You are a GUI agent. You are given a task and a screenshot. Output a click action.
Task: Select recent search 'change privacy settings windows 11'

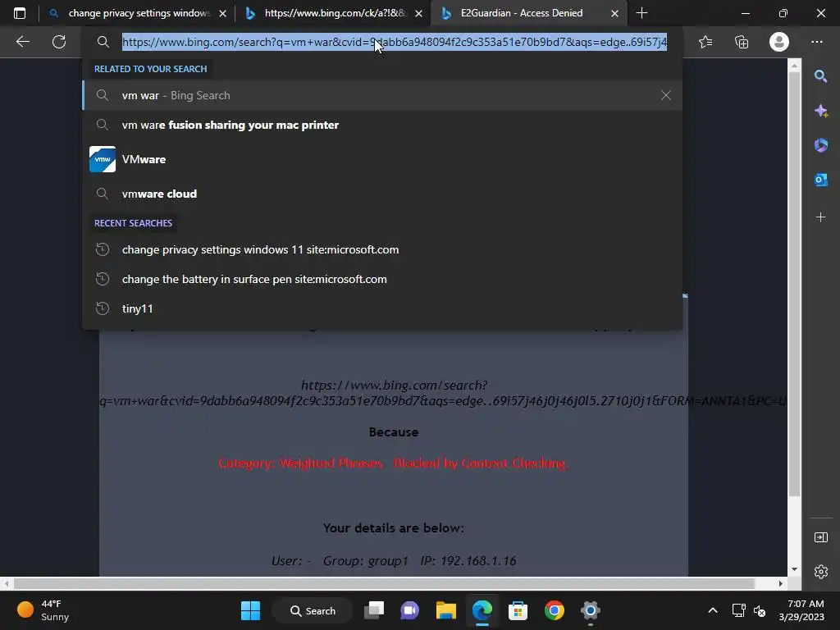382,249
